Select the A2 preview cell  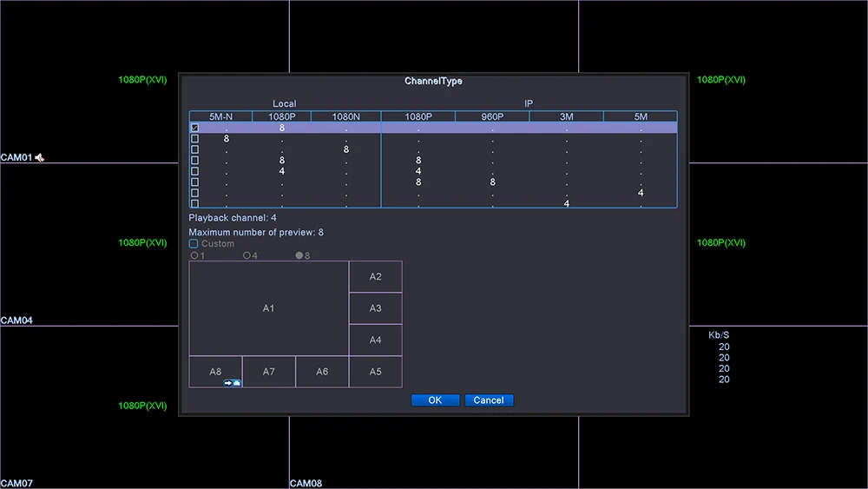click(375, 277)
